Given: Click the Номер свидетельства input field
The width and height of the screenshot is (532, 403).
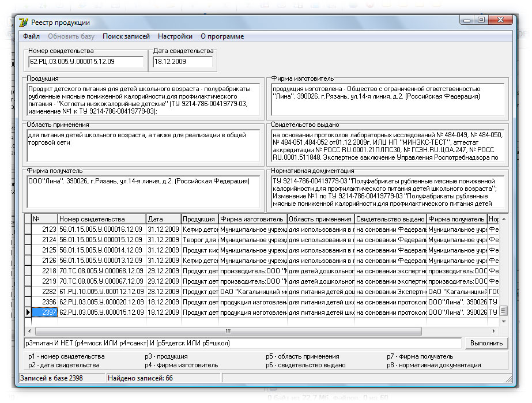Looking at the screenshot, I should click(x=86, y=62).
